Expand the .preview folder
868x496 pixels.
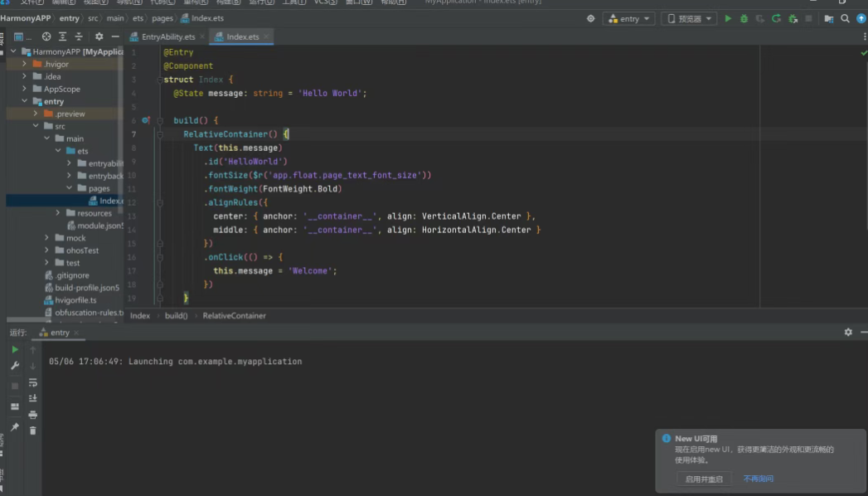click(36, 114)
